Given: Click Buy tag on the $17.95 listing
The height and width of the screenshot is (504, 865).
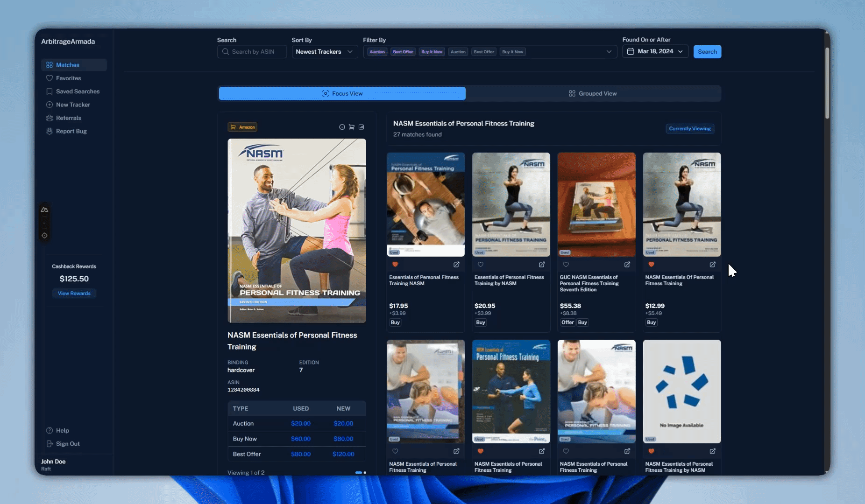Looking at the screenshot, I should 395,322.
